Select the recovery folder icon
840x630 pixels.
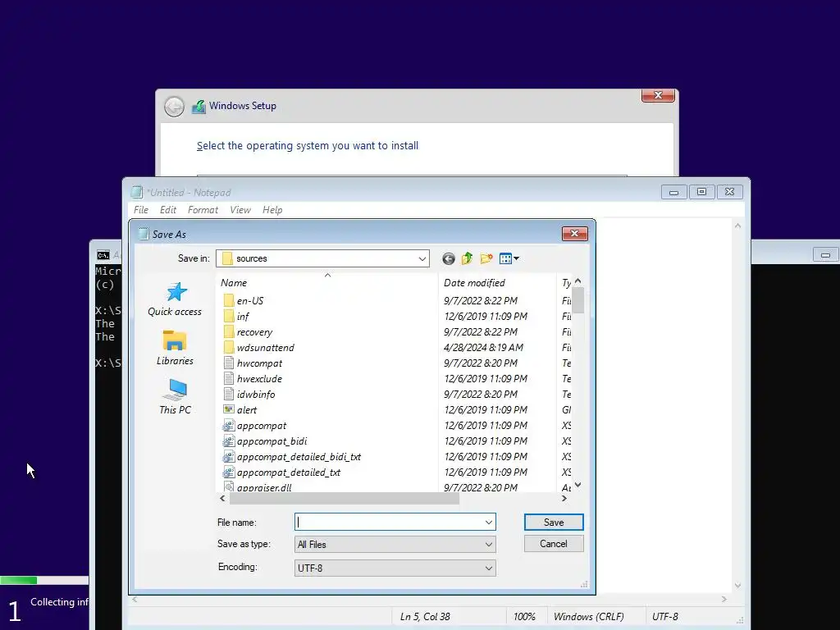click(x=229, y=331)
